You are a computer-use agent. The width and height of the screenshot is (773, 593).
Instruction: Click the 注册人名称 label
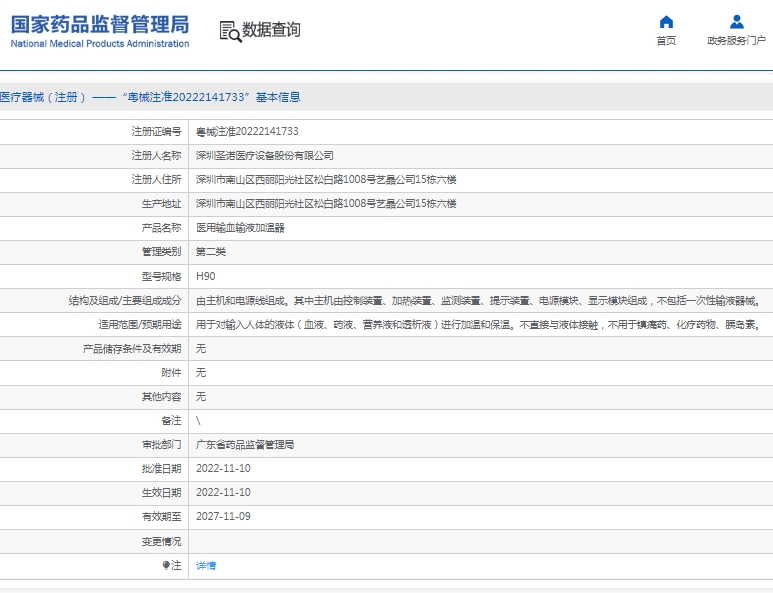point(156,155)
